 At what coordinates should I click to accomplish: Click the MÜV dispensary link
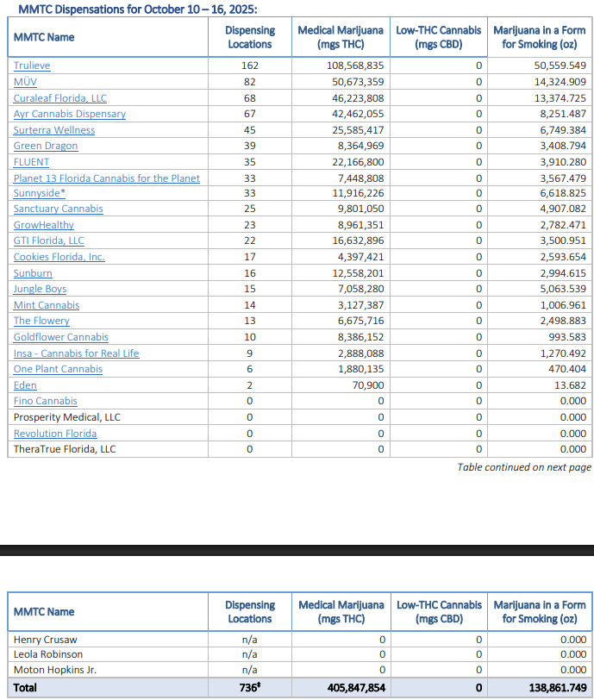[24, 82]
